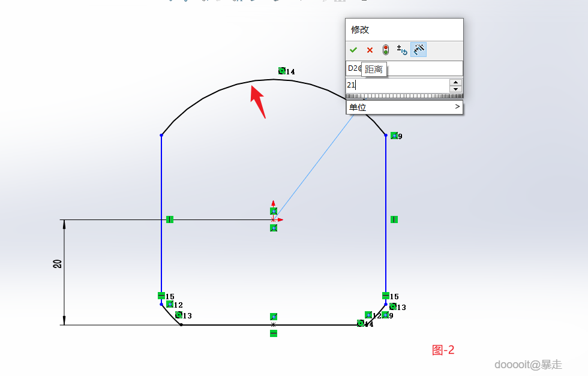
Task: Toggle the mark-dimension-for-drawing icon
Action: click(x=419, y=50)
